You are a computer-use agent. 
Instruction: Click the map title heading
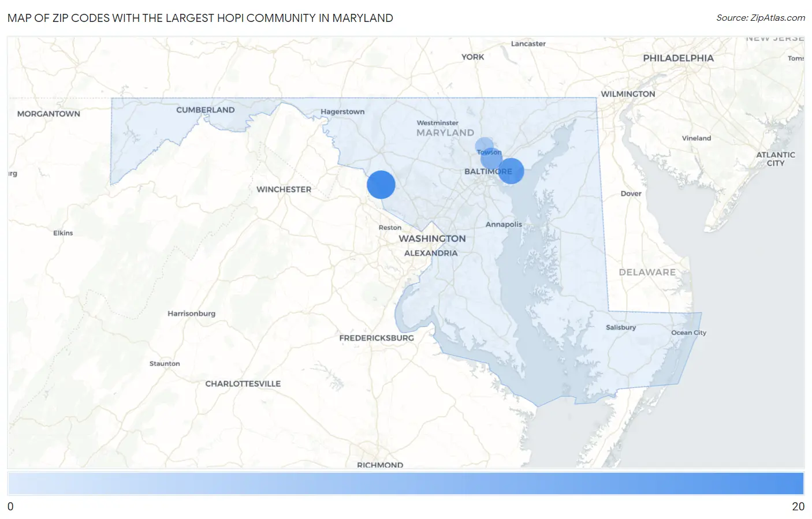pyautogui.click(x=200, y=18)
